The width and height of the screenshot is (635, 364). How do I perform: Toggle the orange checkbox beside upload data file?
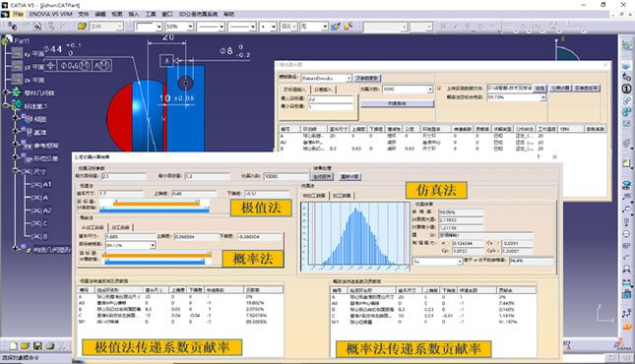[438, 88]
